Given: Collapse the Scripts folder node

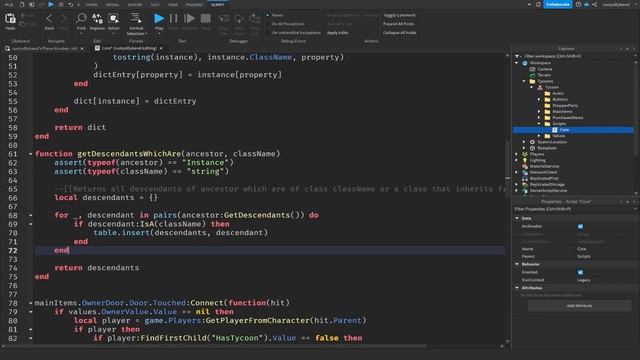Looking at the screenshot, I should (x=539, y=124).
